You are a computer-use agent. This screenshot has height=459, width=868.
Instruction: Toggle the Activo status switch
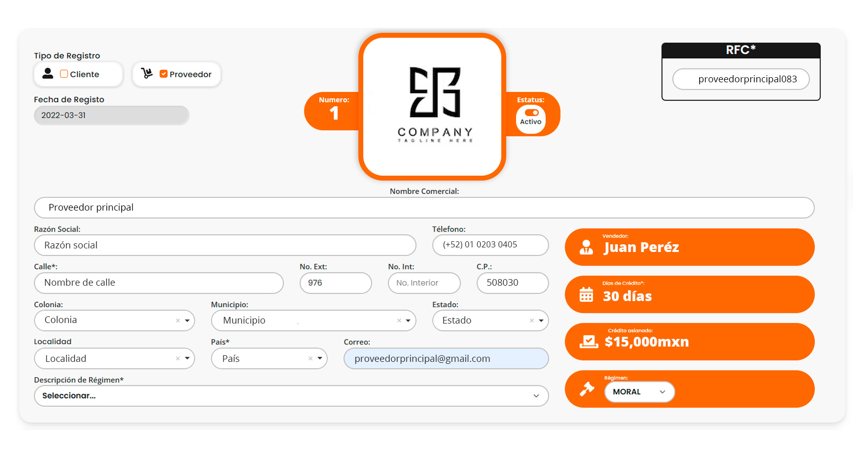pyautogui.click(x=531, y=113)
